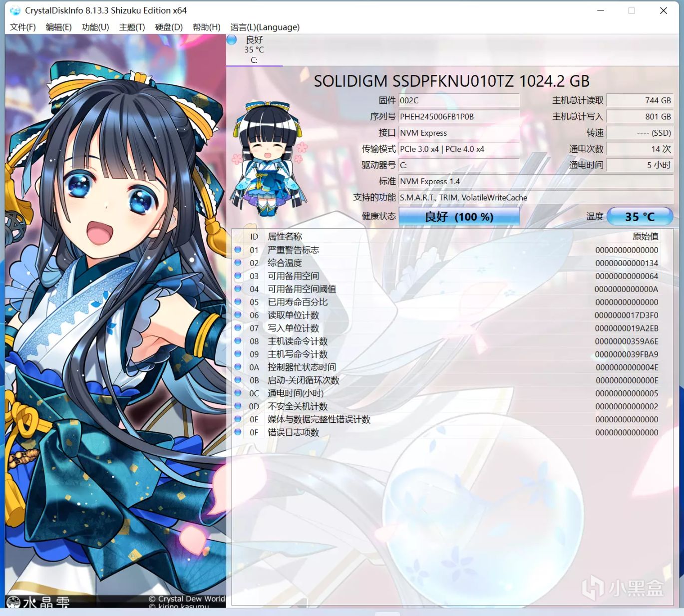The width and height of the screenshot is (684, 616).
Task: Select the 已用寿命百分比 attribute name
Action: (x=298, y=302)
